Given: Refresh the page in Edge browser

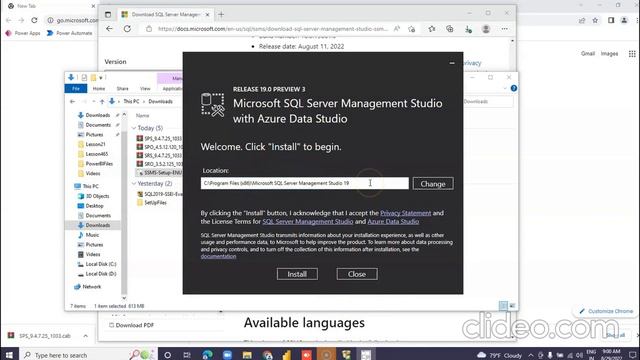Looking at the screenshot, I should coord(127,29).
